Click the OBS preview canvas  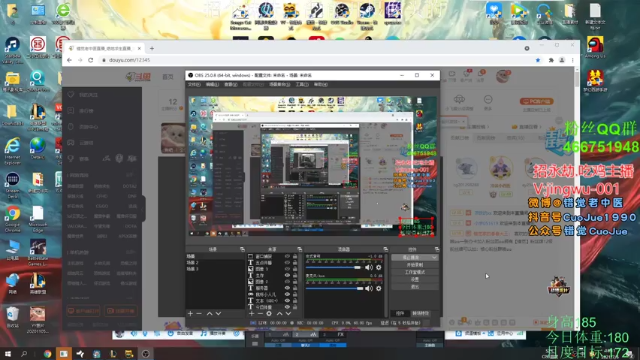click(x=313, y=167)
